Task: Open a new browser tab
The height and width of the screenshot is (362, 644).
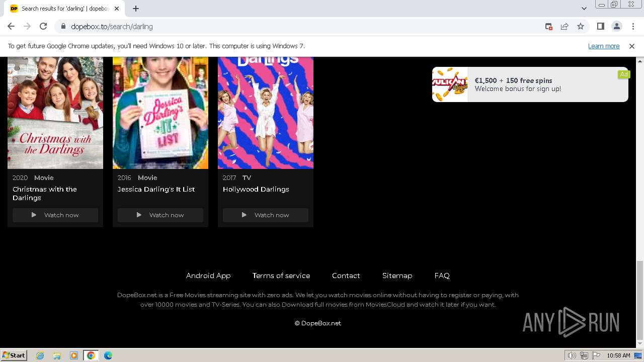Action: [x=136, y=9]
